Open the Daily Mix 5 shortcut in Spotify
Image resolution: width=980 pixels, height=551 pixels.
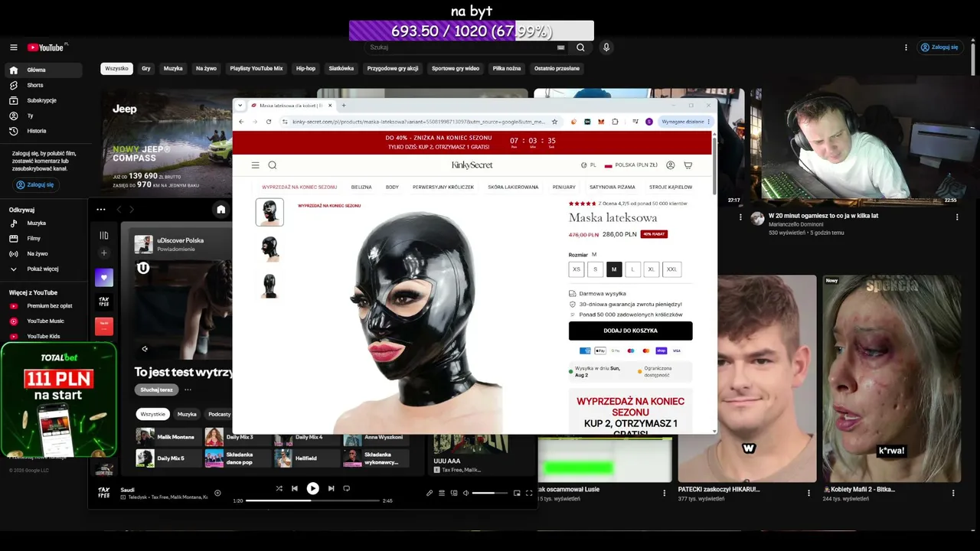pos(169,458)
